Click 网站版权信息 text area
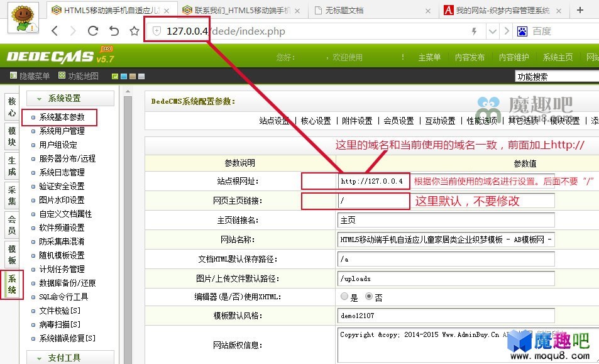Image resolution: width=599 pixels, height=364 pixels. click(468, 345)
